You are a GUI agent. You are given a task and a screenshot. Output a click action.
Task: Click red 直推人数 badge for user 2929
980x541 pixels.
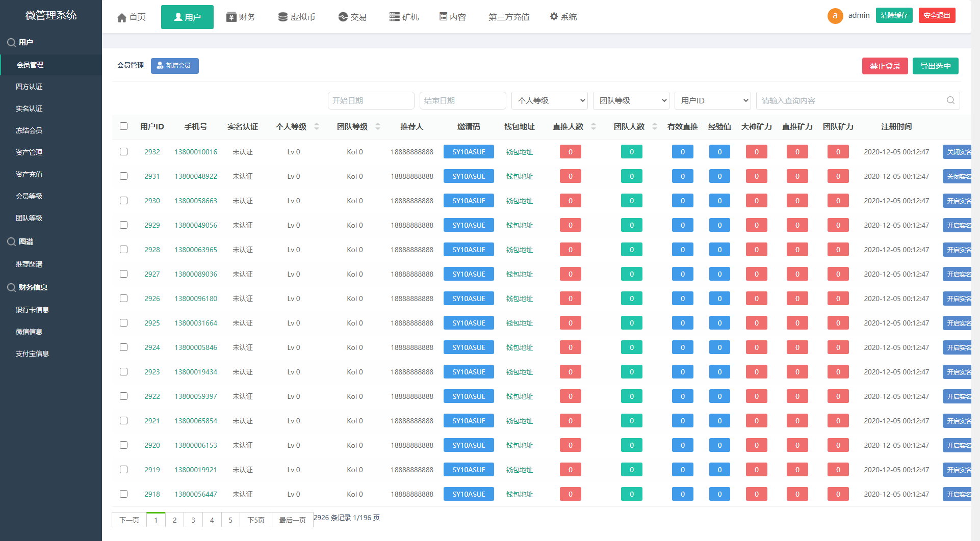click(570, 225)
